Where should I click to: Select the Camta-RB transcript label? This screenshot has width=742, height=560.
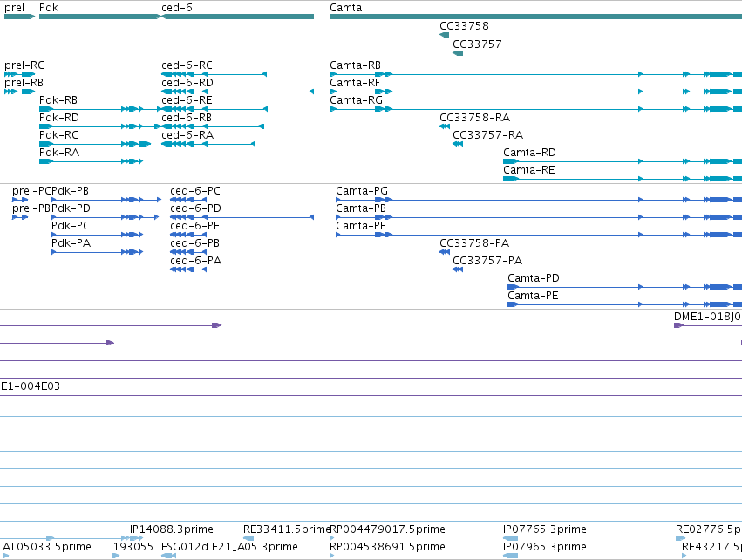356,65
